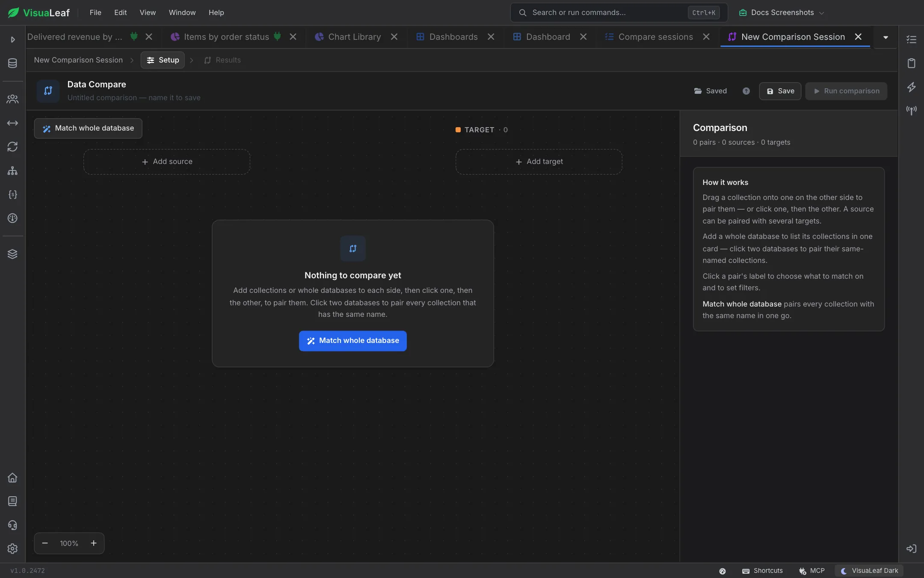The image size is (924, 578).
Task: Click the sign-out arrow icon at bottom right
Action: click(x=911, y=548)
